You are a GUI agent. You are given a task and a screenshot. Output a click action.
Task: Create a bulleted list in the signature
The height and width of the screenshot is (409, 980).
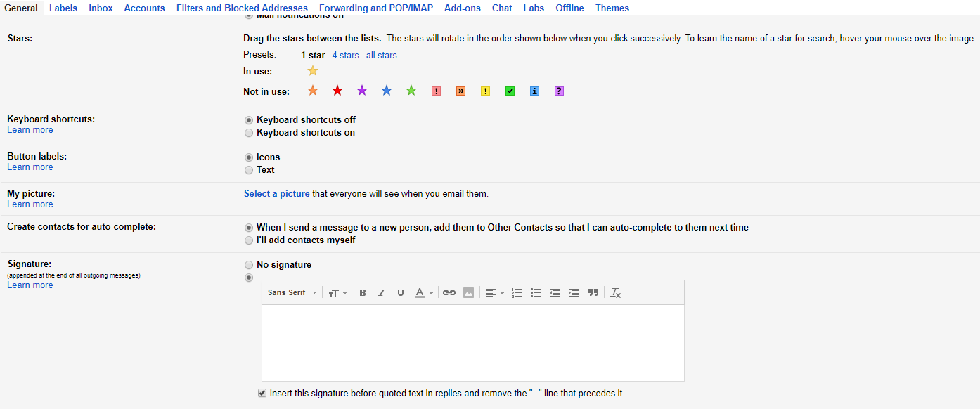[x=535, y=292]
